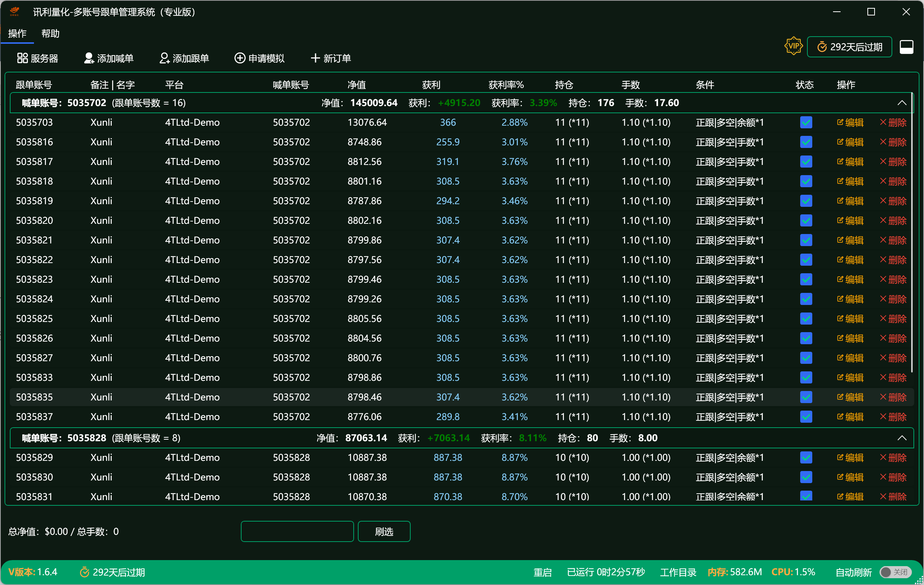This screenshot has width=924, height=585.
Task: Click the 添加跟单 add follower account icon
Action: tap(164, 58)
